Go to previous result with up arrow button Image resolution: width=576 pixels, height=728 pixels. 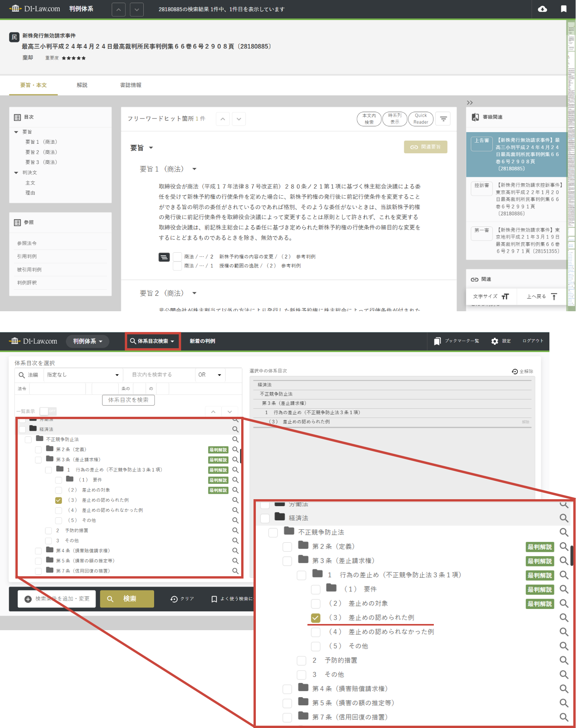[119, 9]
